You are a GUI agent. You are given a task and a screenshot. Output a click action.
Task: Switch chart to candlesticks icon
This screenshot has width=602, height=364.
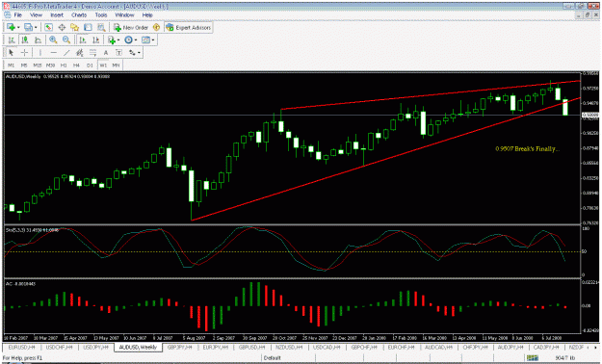(25, 39)
